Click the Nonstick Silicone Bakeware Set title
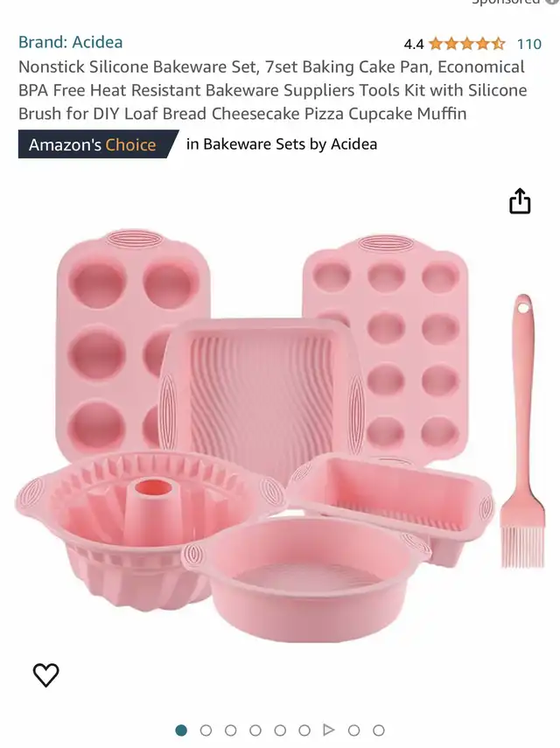 click(x=273, y=90)
